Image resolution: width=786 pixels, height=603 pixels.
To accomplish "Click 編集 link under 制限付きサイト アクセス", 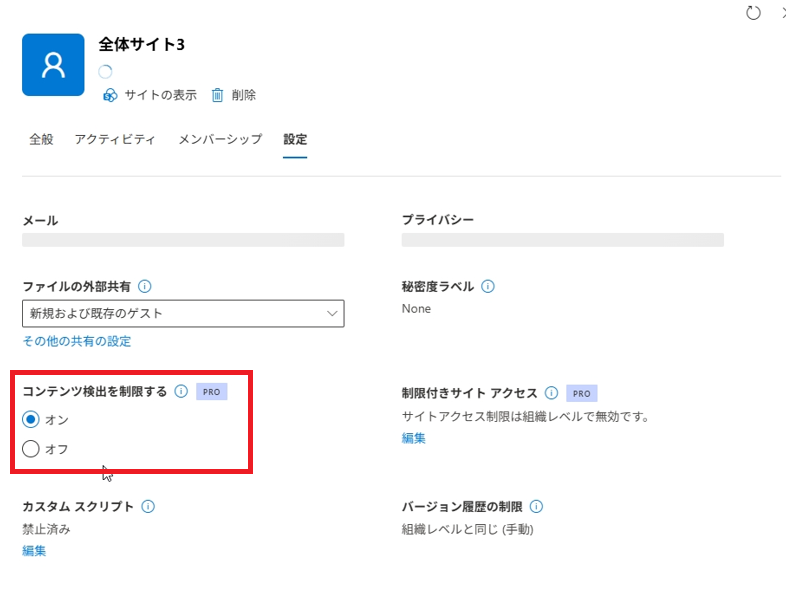I will pos(414,438).
